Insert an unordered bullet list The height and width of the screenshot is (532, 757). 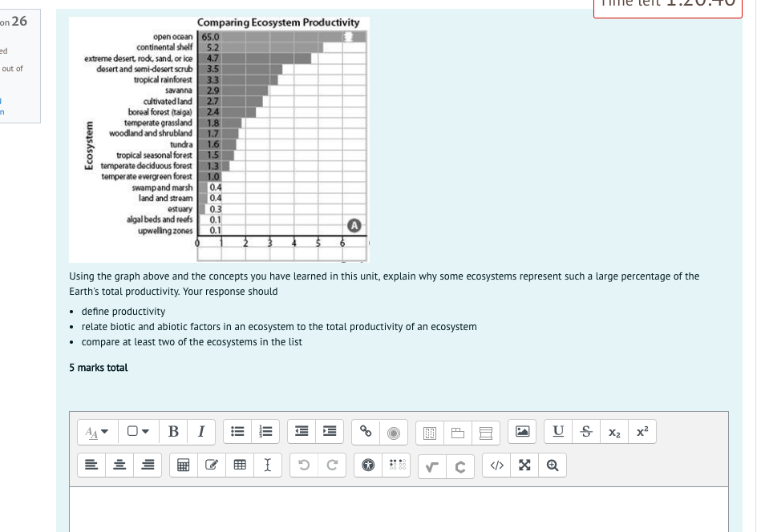tap(237, 431)
